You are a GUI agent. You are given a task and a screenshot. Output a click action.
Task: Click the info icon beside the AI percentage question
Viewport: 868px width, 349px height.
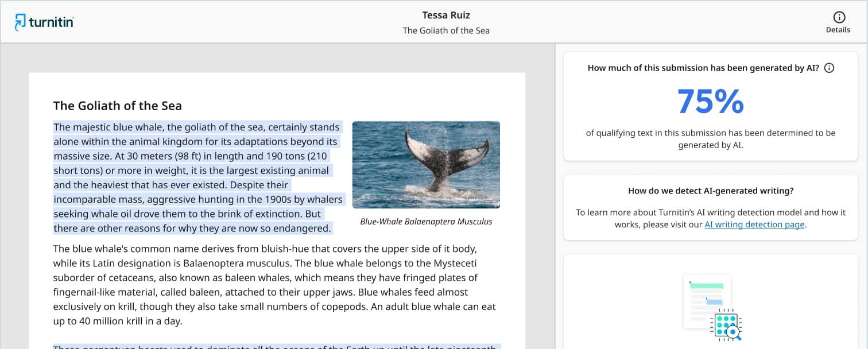pyautogui.click(x=829, y=67)
